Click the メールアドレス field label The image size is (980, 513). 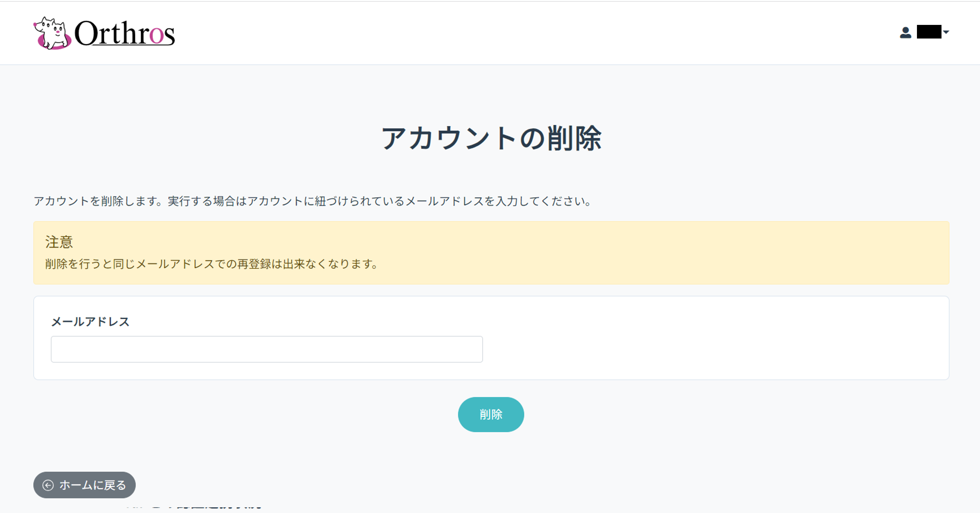point(90,322)
